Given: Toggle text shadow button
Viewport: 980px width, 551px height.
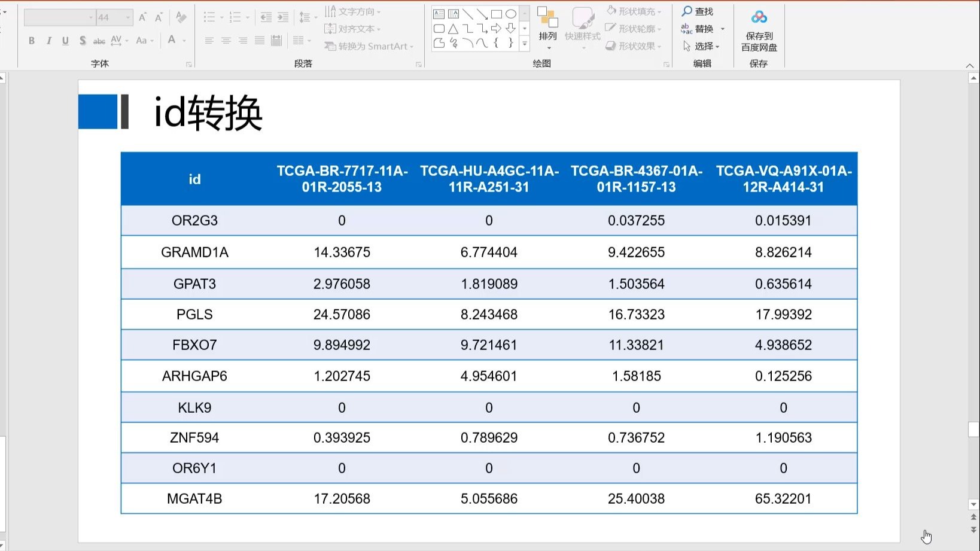Looking at the screenshot, I should coord(83,41).
